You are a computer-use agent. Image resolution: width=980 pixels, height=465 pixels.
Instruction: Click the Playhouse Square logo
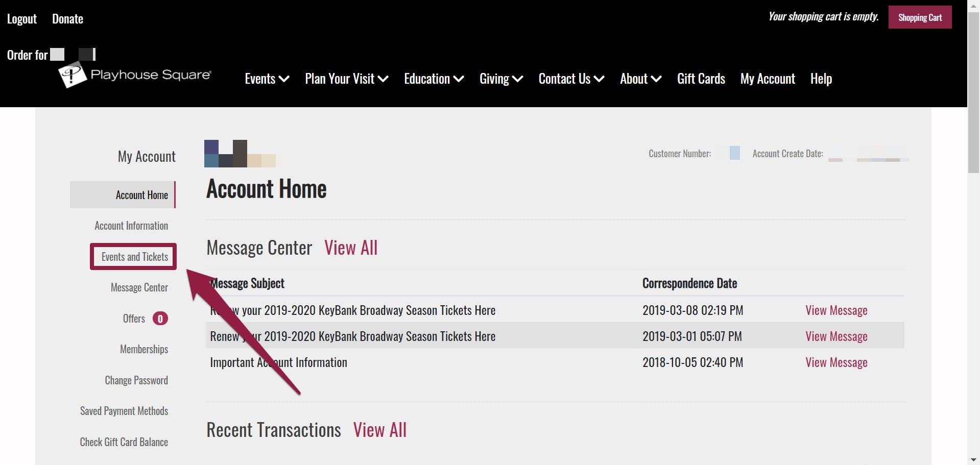[135, 76]
